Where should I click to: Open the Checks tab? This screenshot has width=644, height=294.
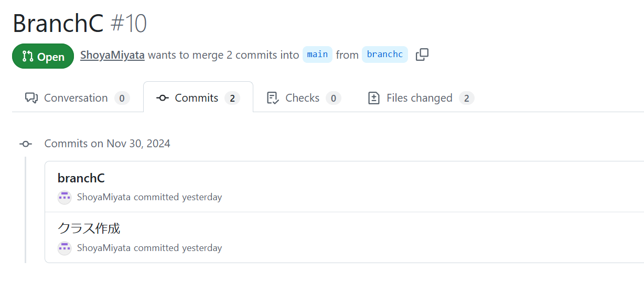pyautogui.click(x=303, y=98)
